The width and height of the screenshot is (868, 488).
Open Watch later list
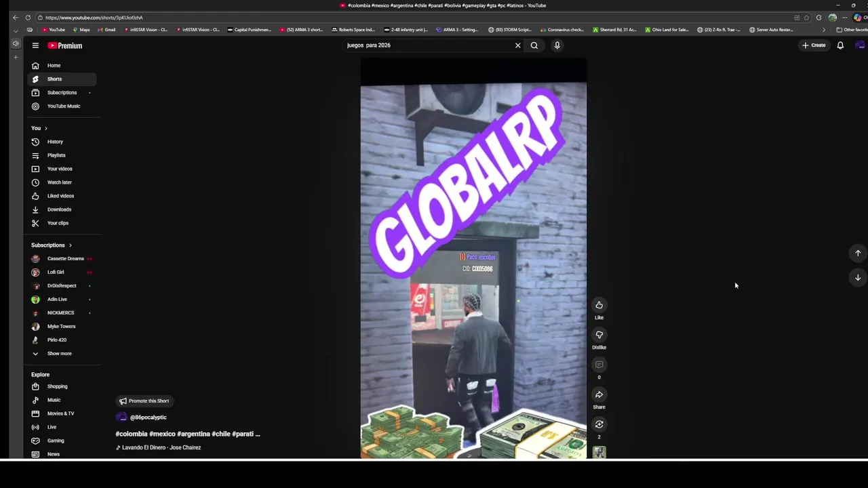(x=62, y=182)
